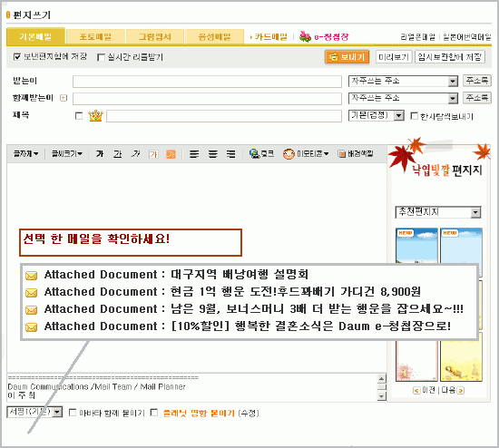Click the crown icon beside the subject

click(95, 116)
